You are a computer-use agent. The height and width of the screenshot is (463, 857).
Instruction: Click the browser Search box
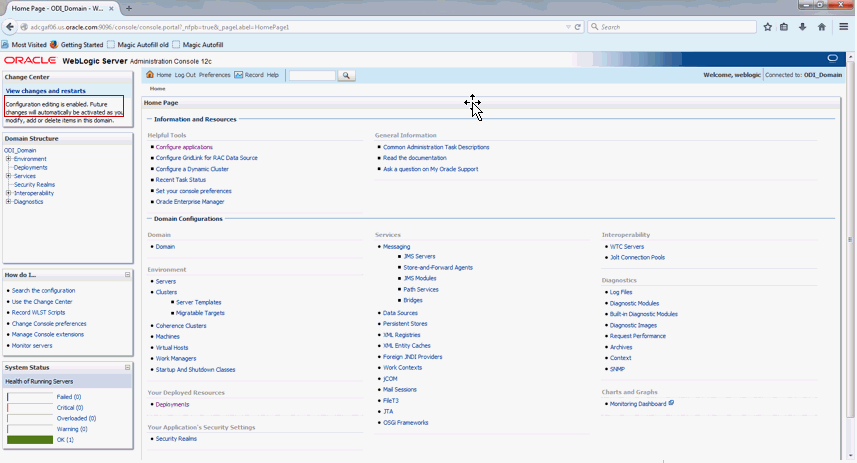[x=672, y=27]
